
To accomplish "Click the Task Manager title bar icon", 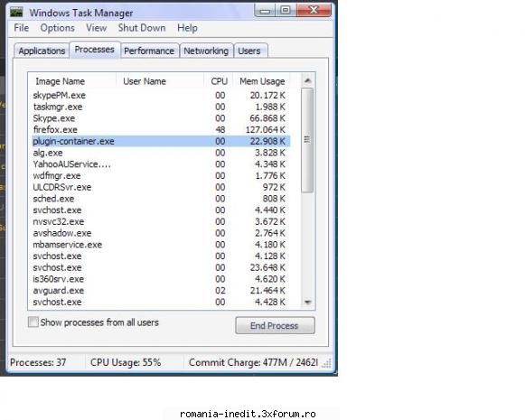I will (16, 13).
